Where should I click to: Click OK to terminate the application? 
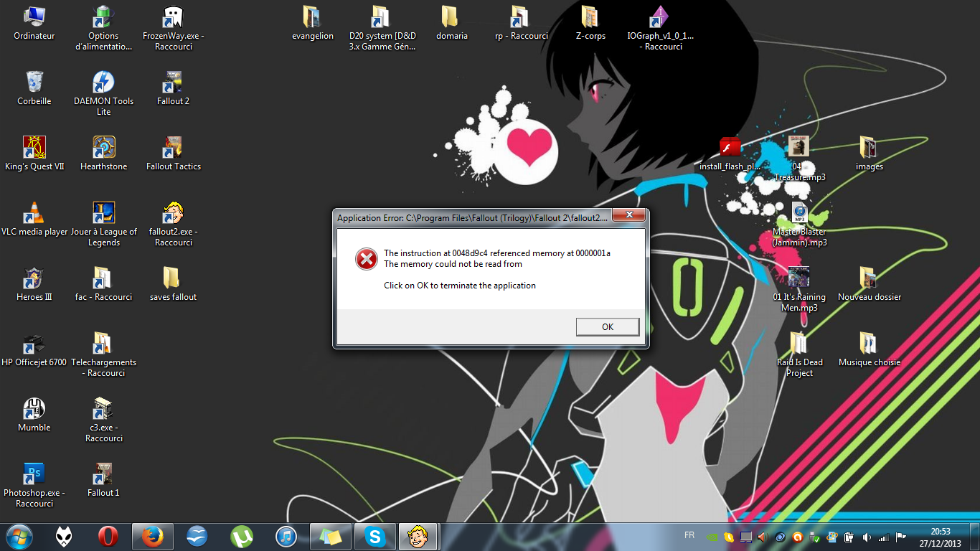tap(607, 326)
